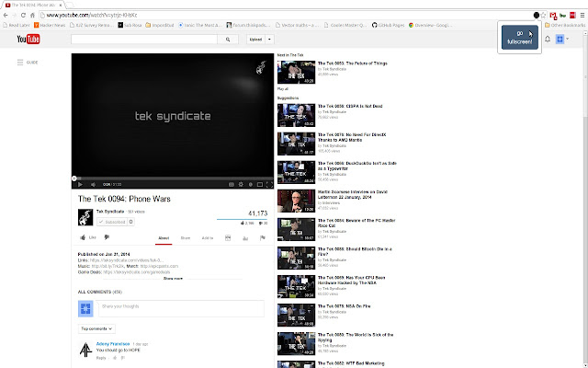Like the video with thumbs up

pos(88,237)
